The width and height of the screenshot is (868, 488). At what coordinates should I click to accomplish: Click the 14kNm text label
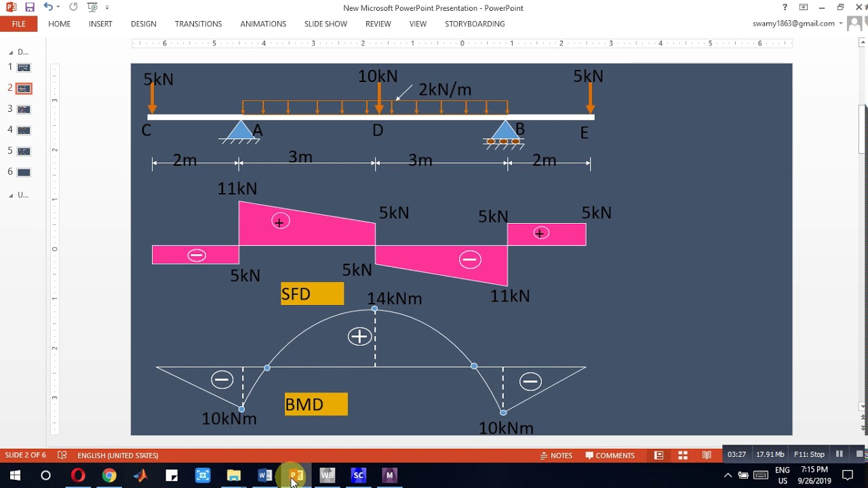coord(394,298)
